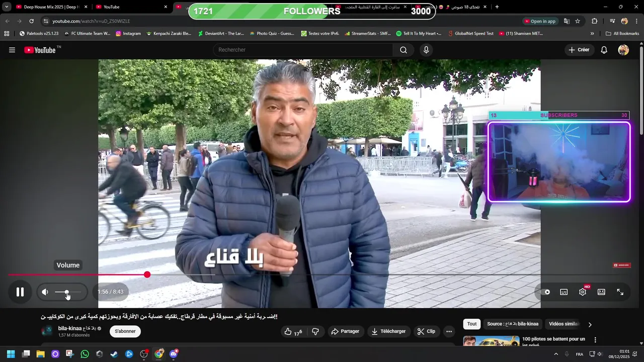Expand more filter chips with right chevron
The height and width of the screenshot is (362, 644).
(x=590, y=324)
